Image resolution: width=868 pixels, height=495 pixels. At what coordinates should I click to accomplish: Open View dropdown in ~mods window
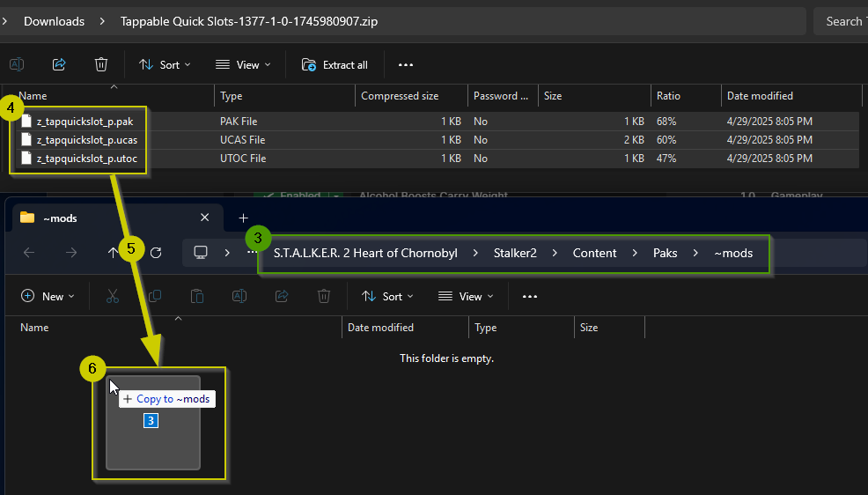tap(466, 296)
